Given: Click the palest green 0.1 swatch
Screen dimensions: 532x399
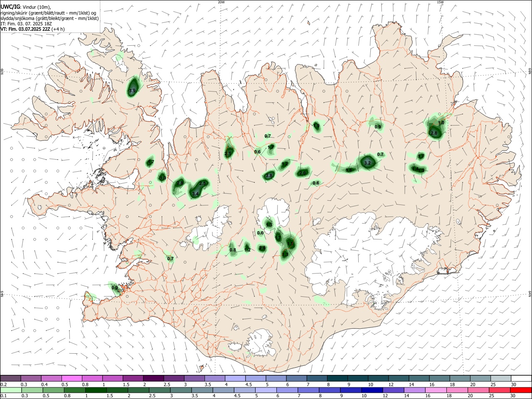Looking at the screenshot, I should [x=10, y=390].
